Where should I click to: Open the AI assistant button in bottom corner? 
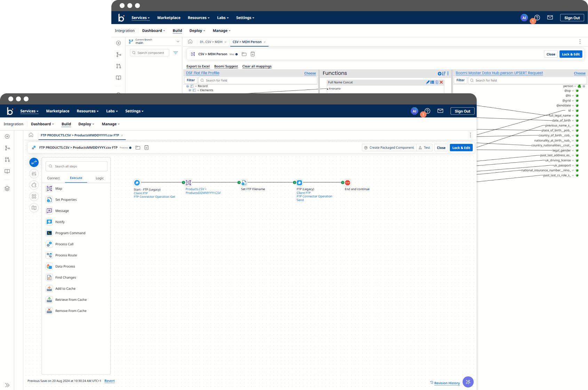click(468, 382)
